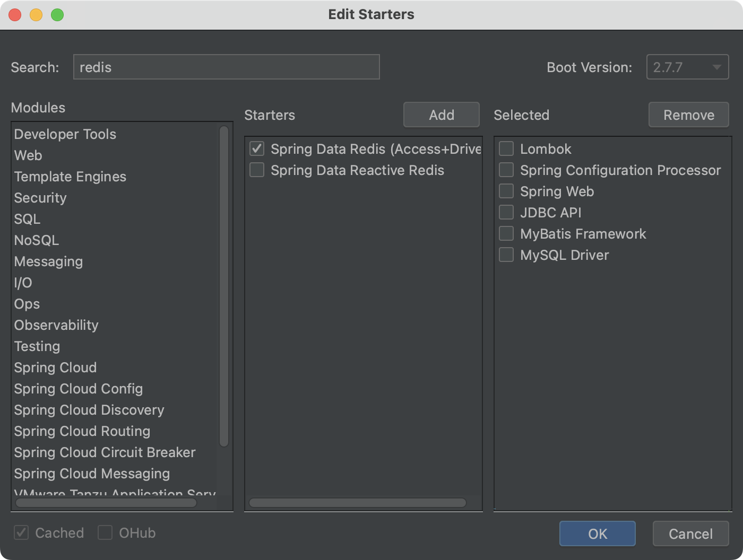Dismiss the dialog with Cancel
The height and width of the screenshot is (560, 743).
[x=690, y=533]
